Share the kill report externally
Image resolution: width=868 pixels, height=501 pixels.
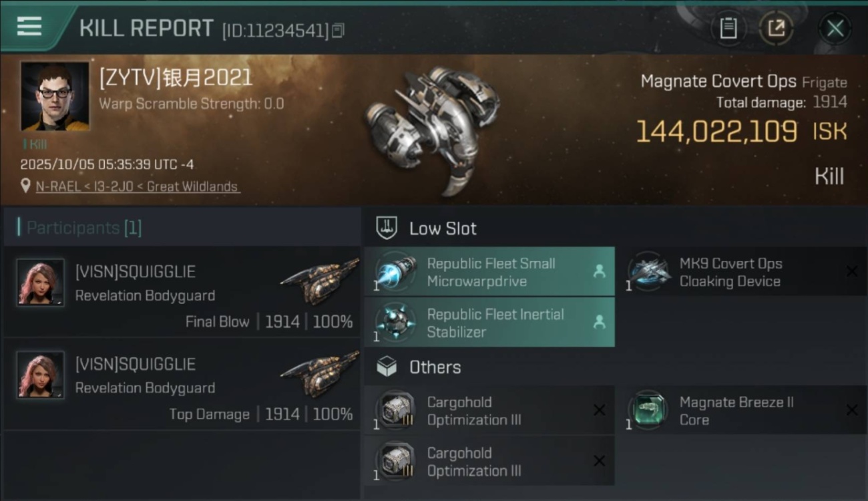tap(776, 28)
